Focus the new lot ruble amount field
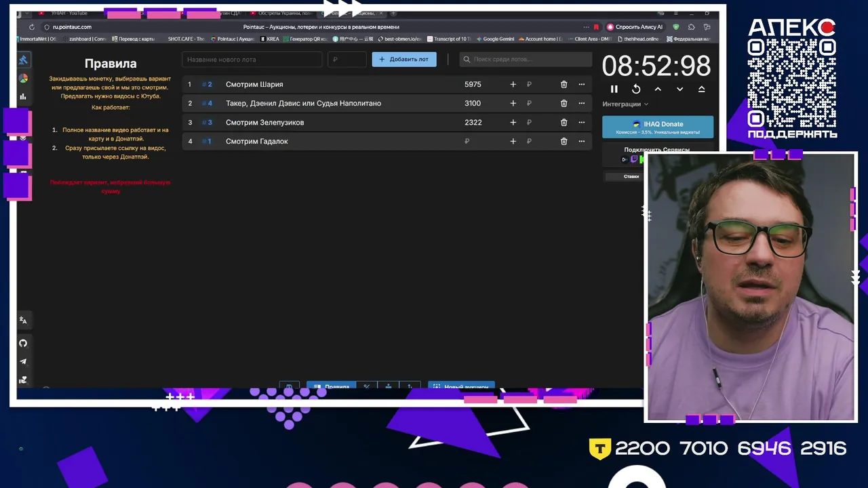The image size is (868, 488). click(347, 59)
